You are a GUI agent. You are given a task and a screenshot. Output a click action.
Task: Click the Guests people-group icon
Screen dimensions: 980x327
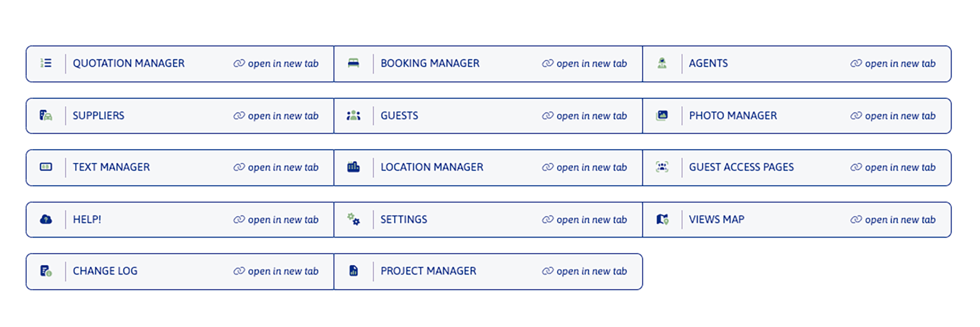click(353, 116)
